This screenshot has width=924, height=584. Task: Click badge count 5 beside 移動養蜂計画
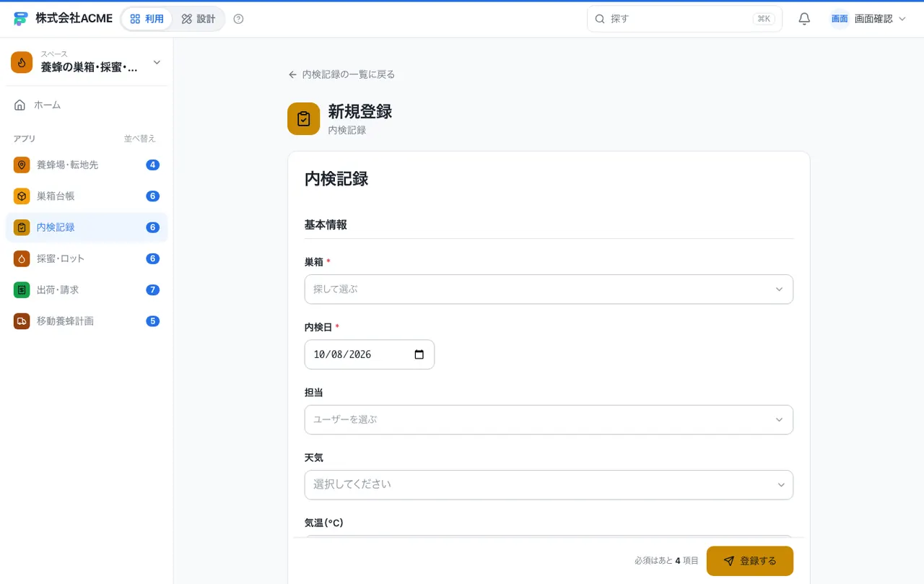(152, 321)
